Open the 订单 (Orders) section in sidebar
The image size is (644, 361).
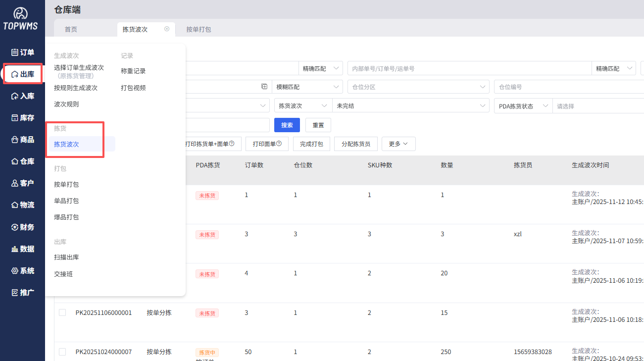(x=22, y=52)
